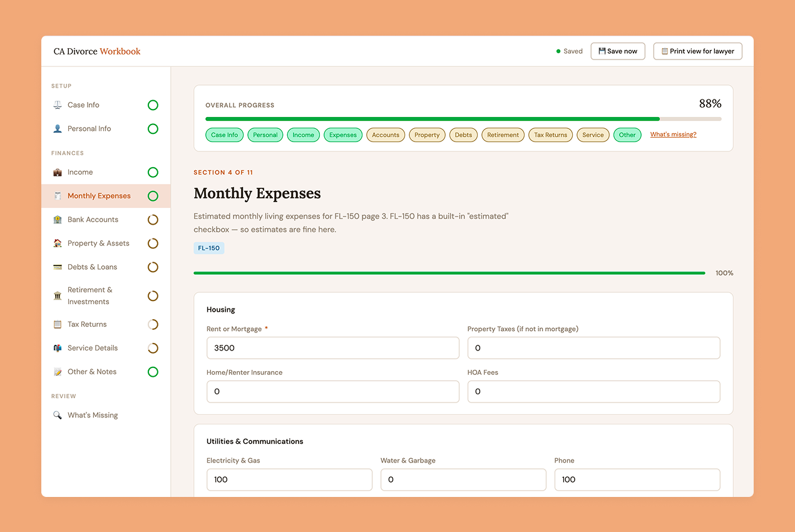Click the Home/Renter Insurance field
The image size is (795, 532).
pyautogui.click(x=333, y=392)
